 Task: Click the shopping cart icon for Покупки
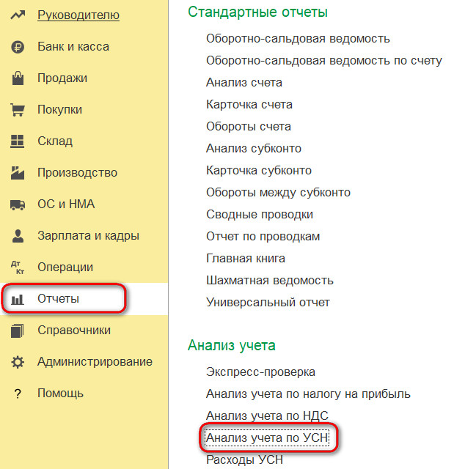coord(18,110)
